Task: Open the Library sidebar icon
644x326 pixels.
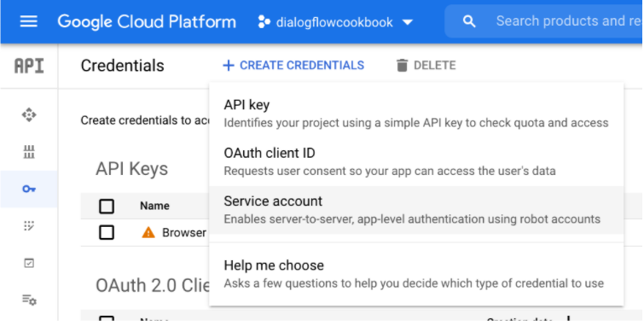Action: point(29,152)
